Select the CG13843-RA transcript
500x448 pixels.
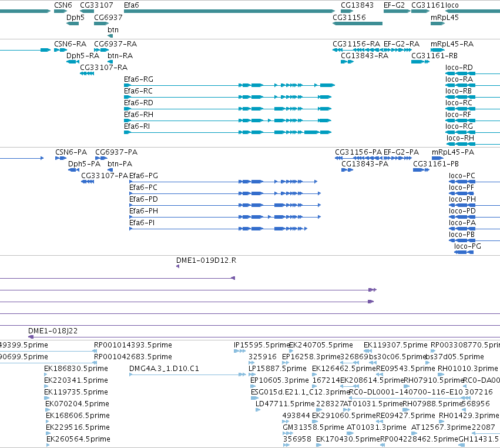point(347,62)
